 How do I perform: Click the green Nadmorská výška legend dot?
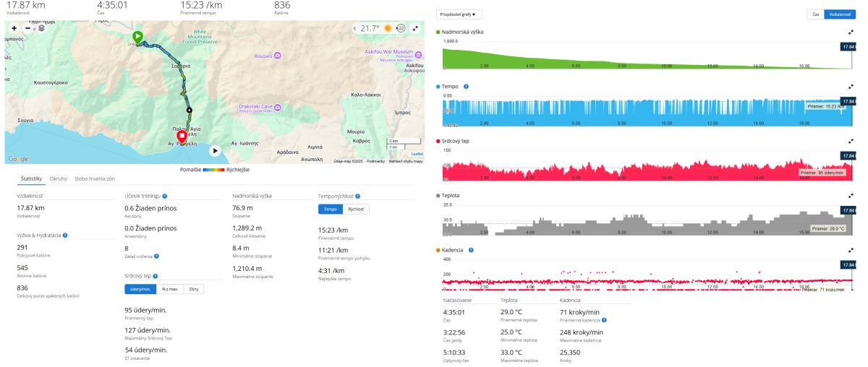tap(438, 33)
